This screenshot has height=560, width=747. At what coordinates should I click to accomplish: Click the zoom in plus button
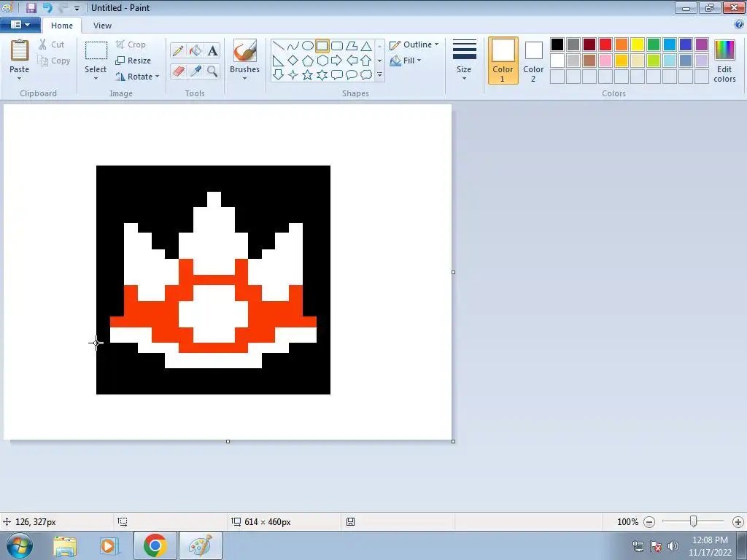(x=738, y=522)
